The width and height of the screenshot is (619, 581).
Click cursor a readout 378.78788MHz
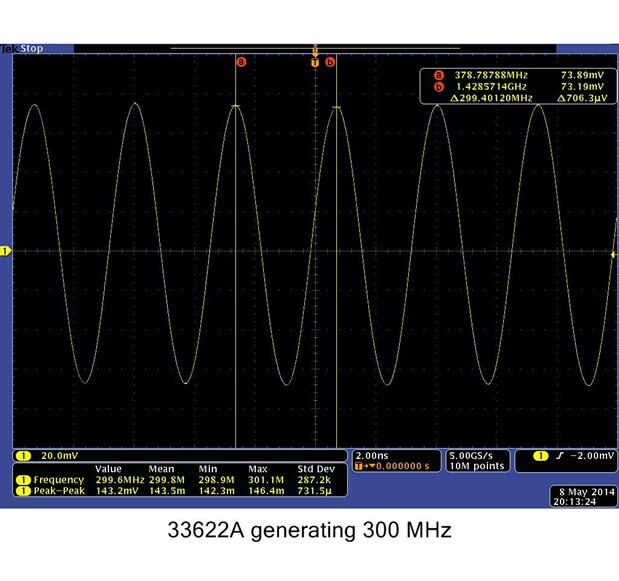click(x=491, y=75)
